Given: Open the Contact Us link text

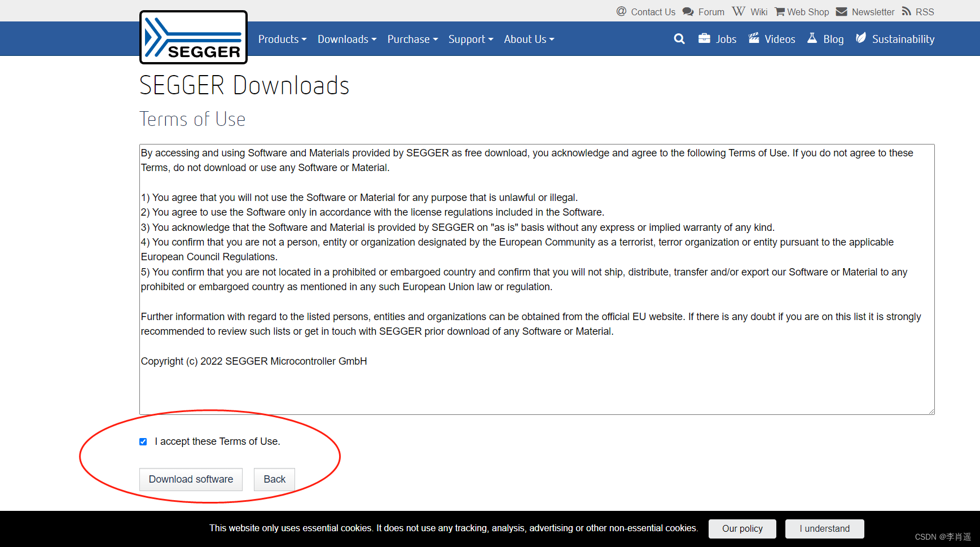Looking at the screenshot, I should (x=653, y=12).
